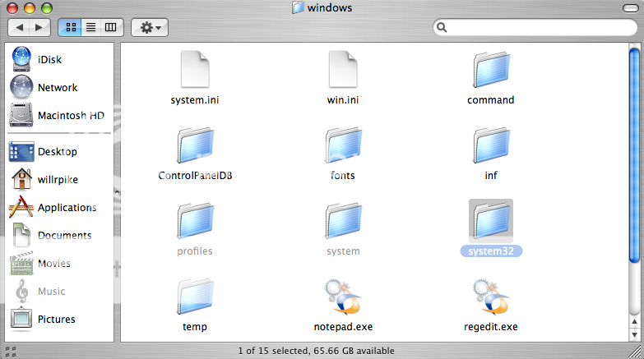Screen dimensions: 644x359
Task: Click the ControlPanelDB name label
Action: click(x=196, y=176)
